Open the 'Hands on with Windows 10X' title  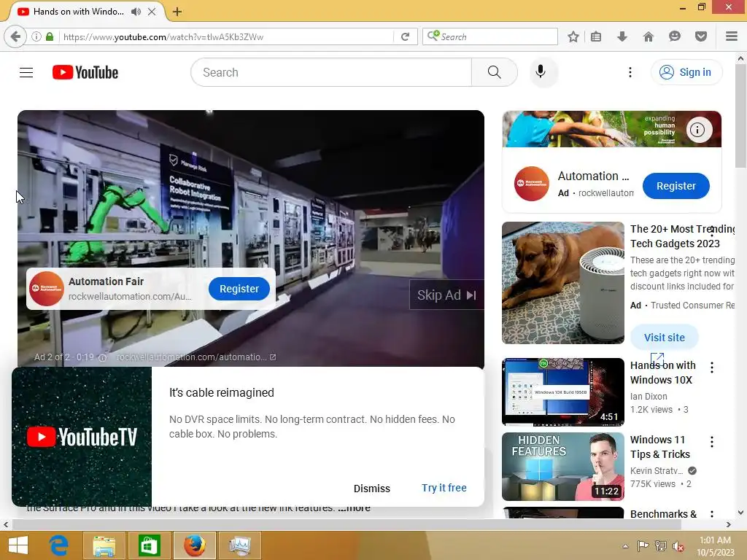pyautogui.click(x=662, y=373)
